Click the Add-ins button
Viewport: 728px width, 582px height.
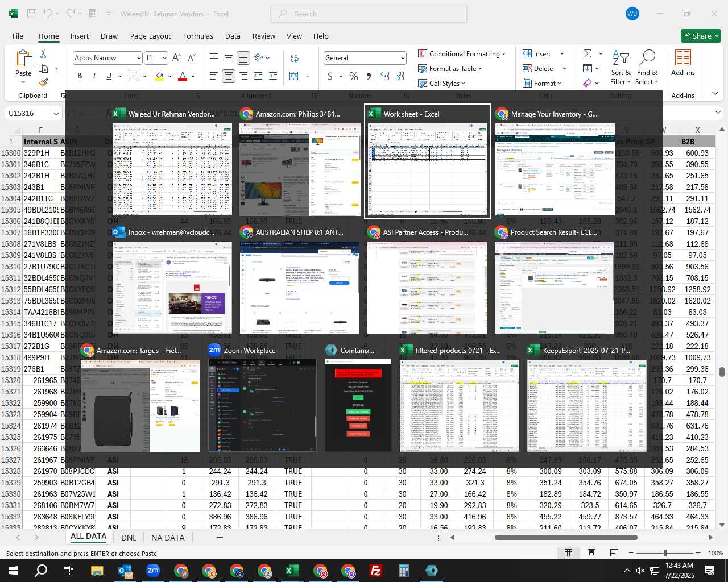click(x=683, y=63)
